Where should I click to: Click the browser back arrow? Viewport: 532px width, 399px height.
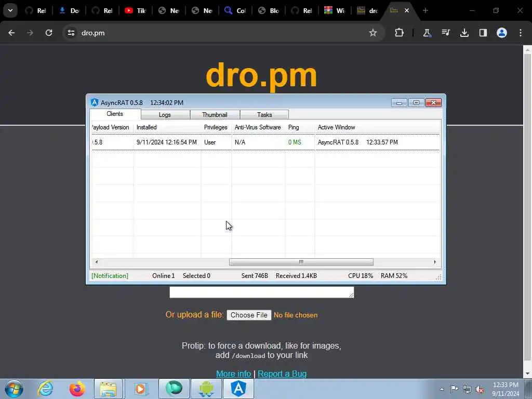point(11,33)
